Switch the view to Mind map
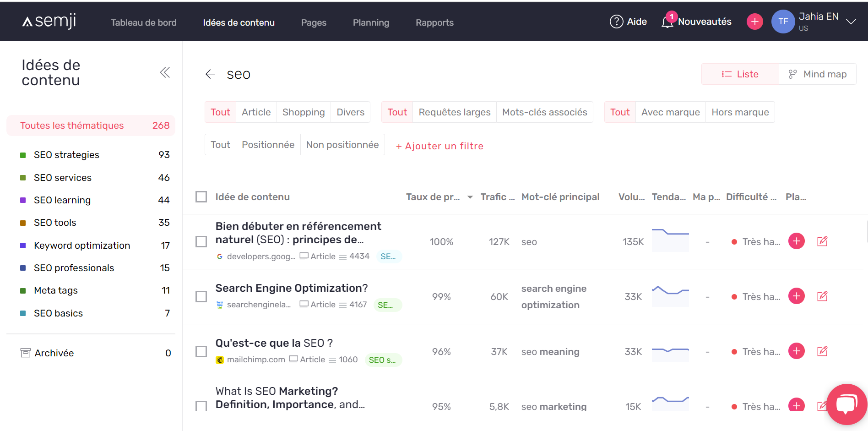 coord(818,74)
